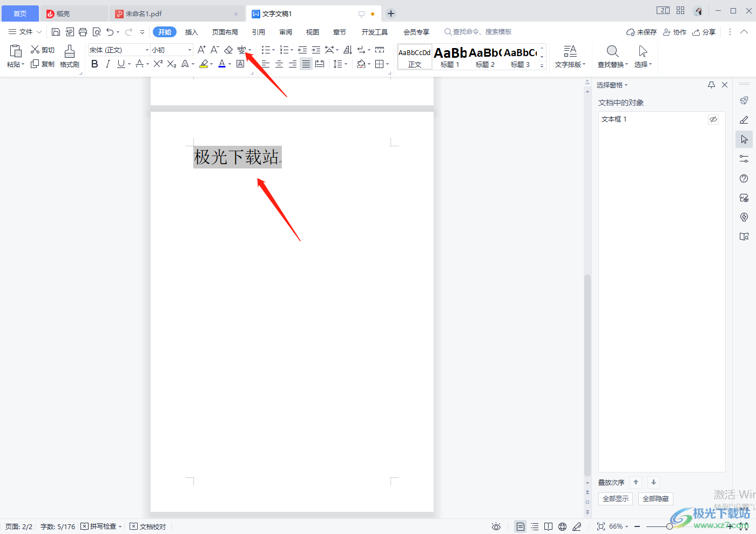Open the zoom percentage 66% dropdown

click(x=619, y=526)
